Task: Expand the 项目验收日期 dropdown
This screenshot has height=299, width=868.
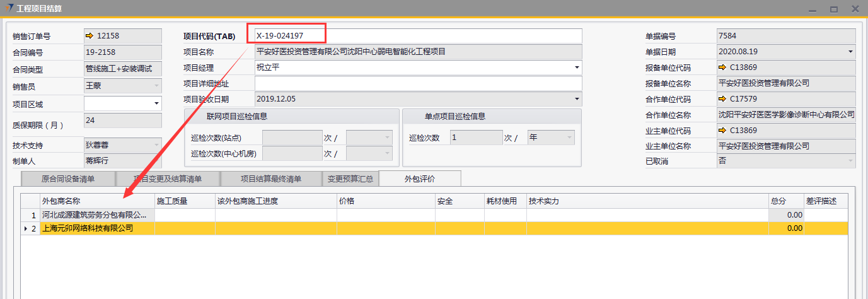Action: [577, 99]
